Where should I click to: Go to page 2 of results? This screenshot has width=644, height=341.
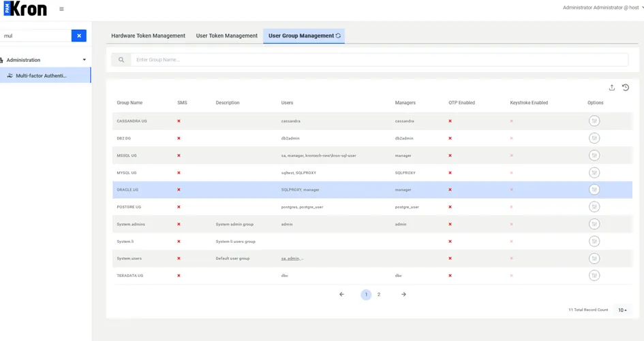[379, 294]
